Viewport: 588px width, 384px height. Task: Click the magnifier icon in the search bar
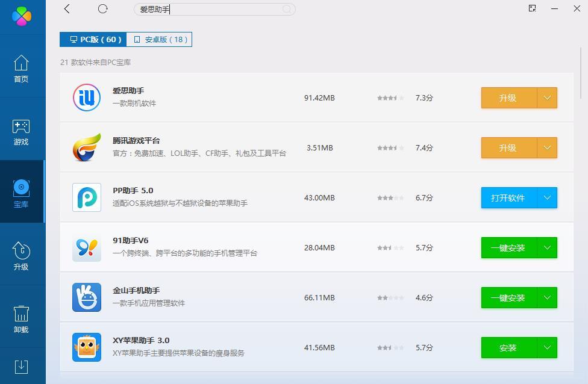click(x=286, y=10)
